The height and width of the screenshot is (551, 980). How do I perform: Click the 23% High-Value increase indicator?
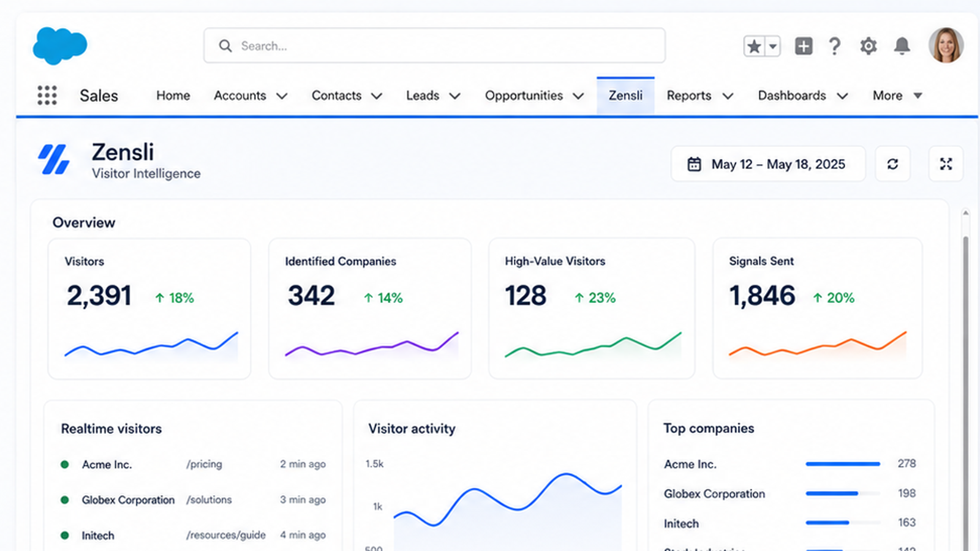tap(595, 298)
